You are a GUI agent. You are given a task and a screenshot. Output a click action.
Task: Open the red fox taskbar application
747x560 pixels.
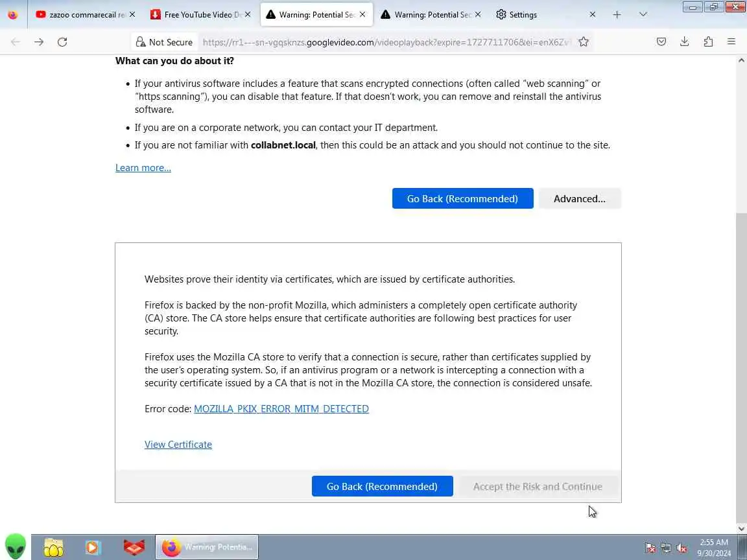point(134,548)
